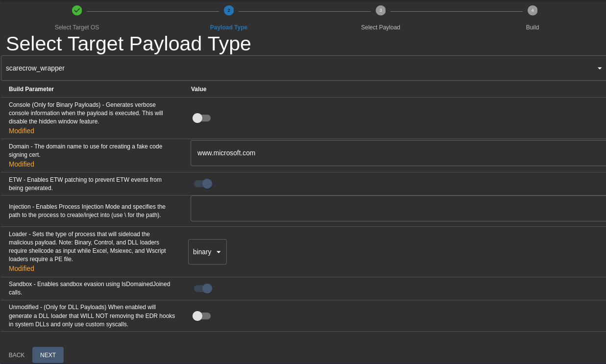The width and height of the screenshot is (606, 364).
Task: Open the Loader binary dropdown
Action: 207,252
